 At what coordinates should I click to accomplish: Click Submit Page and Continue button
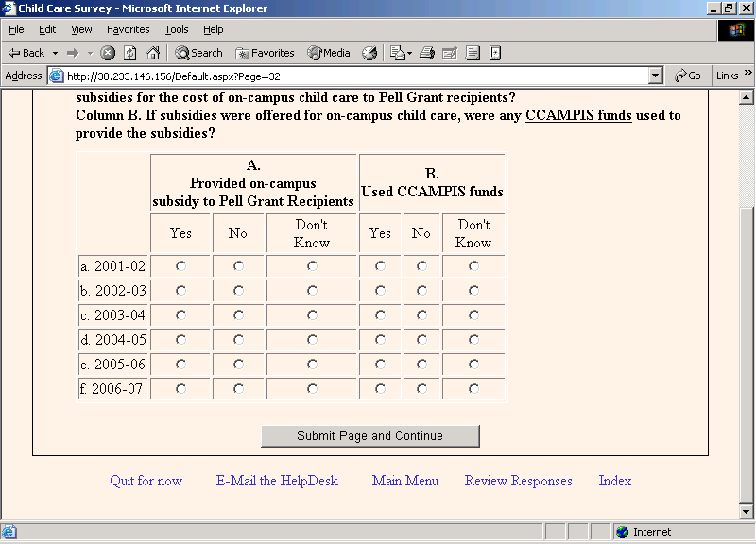(x=370, y=436)
